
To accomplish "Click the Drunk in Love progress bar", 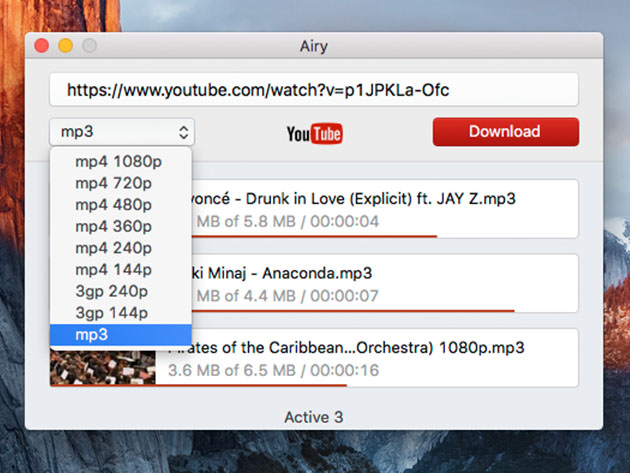I will (x=314, y=236).
